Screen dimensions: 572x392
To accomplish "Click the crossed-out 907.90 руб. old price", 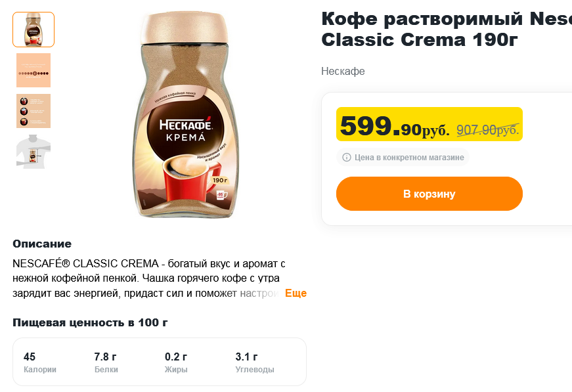I will pos(487,130).
